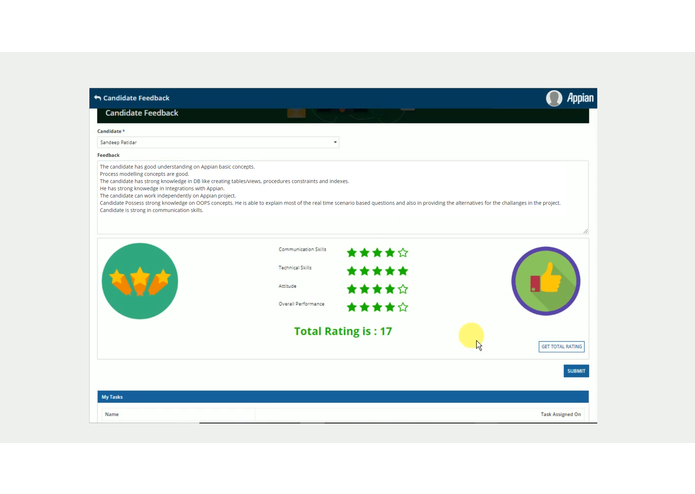Set Communication Skills to two stars
Viewport: 695px width, 494px height.
[365, 253]
